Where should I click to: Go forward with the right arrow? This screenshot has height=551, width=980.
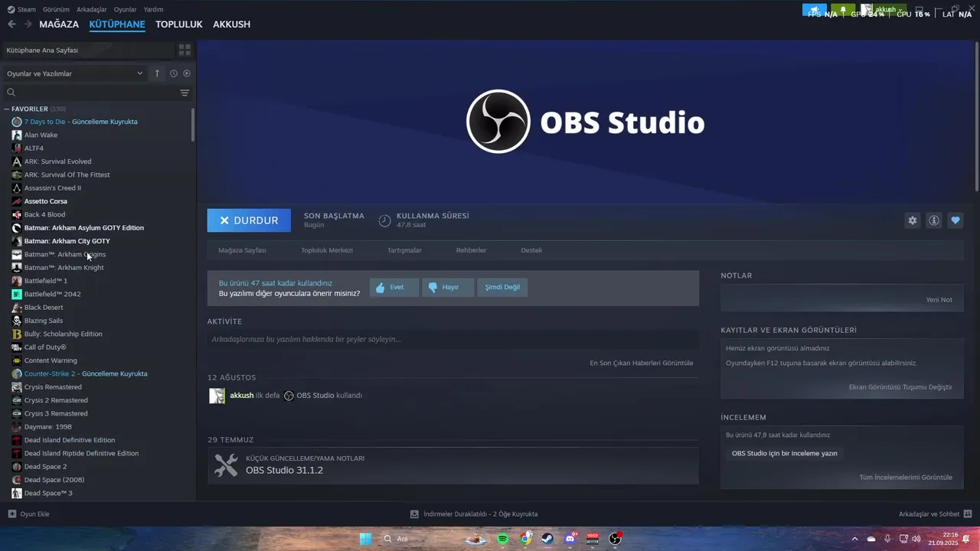pos(28,24)
